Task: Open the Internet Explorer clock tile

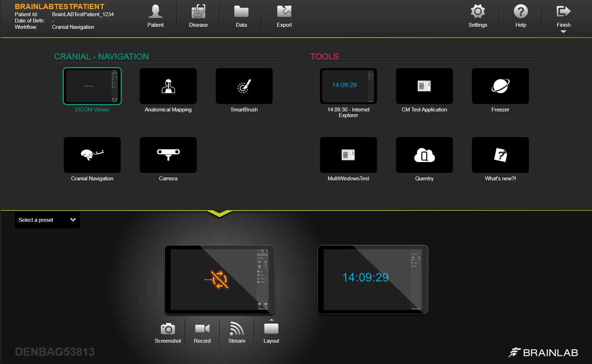Action: (348, 86)
